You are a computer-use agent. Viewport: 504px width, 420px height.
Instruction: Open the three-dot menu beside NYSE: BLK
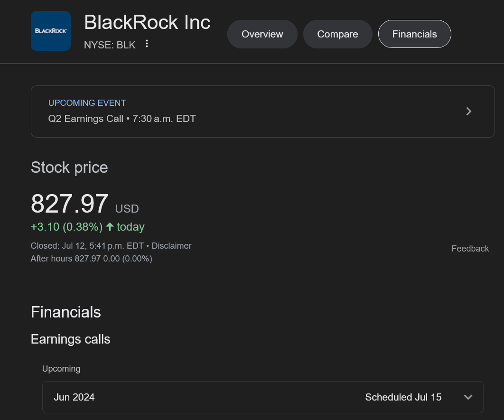tap(147, 44)
